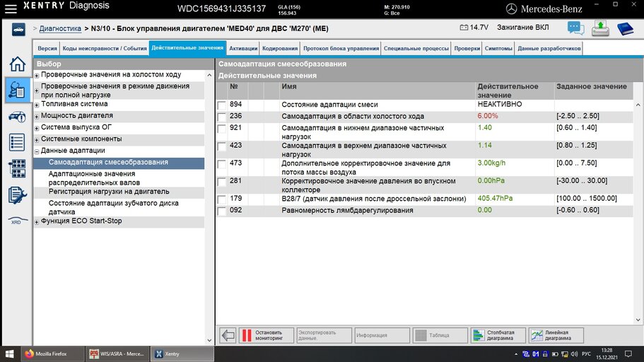Switch to Mozilla Firefox in taskbar
644x362 pixels.
pyautogui.click(x=52, y=354)
